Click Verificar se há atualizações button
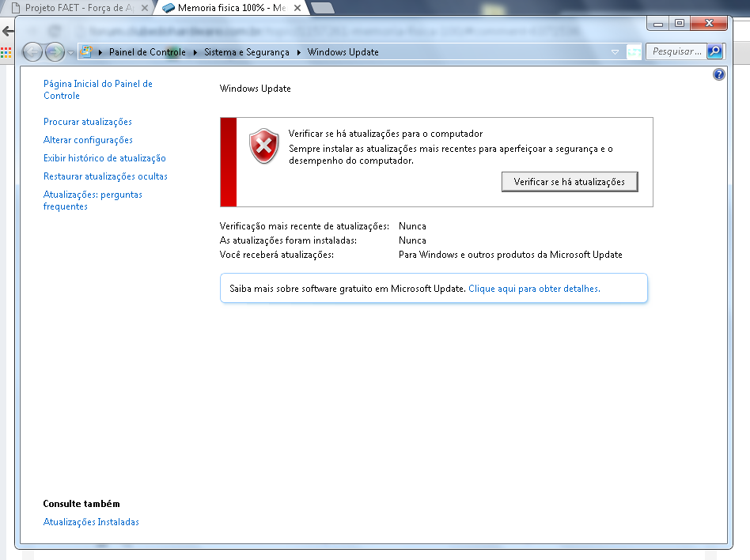This screenshot has width=750, height=560. click(x=569, y=182)
